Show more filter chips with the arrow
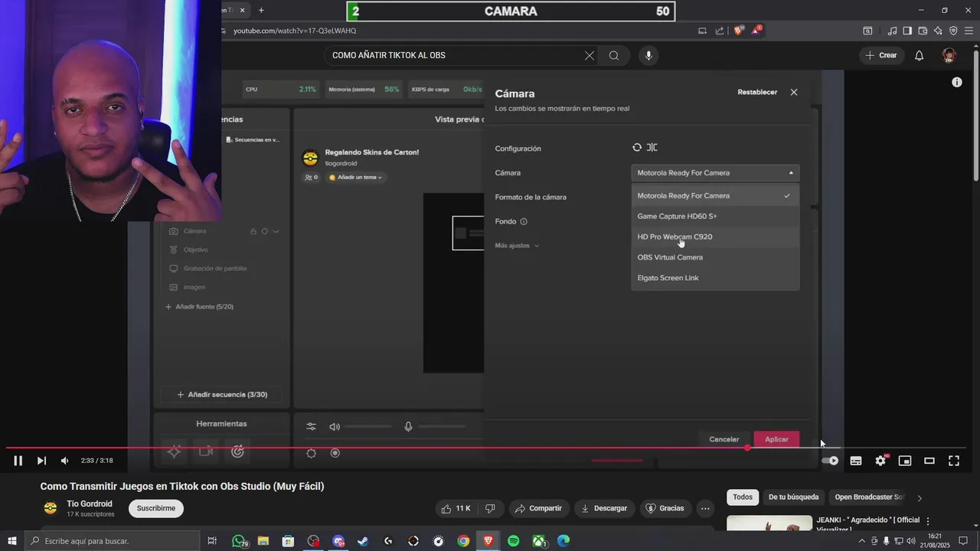Viewport: 980px width, 551px height. (x=920, y=498)
